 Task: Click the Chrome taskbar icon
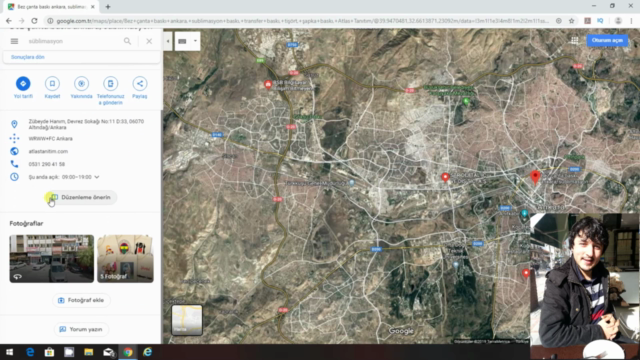128,352
